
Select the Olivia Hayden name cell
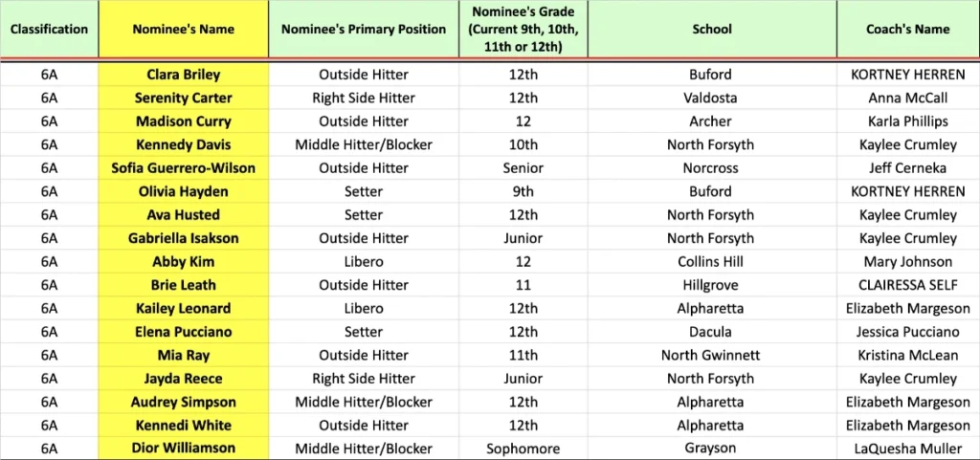coord(183,191)
